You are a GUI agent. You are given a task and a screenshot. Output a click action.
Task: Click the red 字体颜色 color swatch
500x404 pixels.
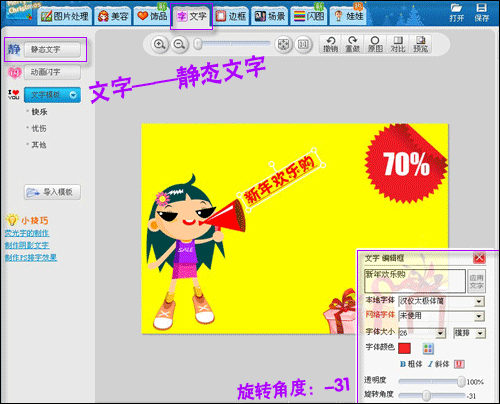tap(404, 348)
